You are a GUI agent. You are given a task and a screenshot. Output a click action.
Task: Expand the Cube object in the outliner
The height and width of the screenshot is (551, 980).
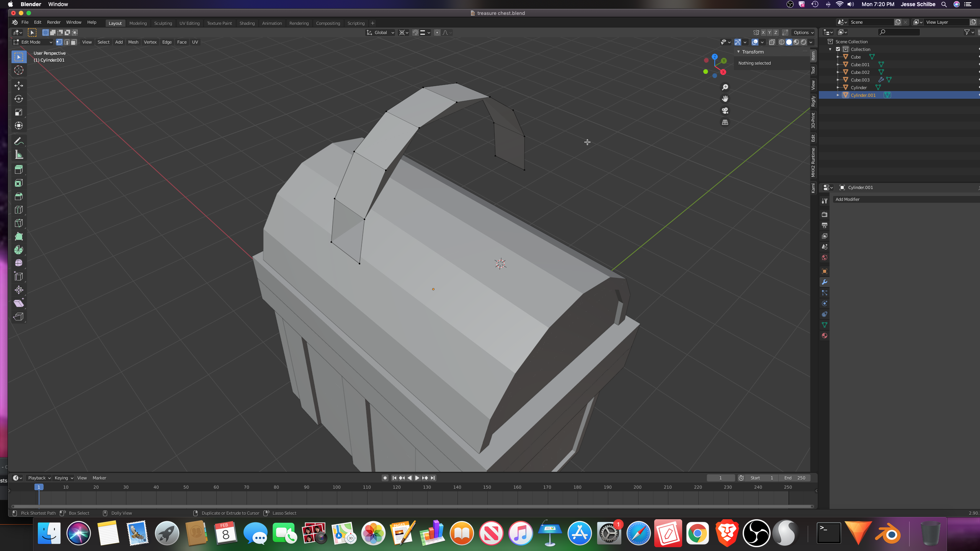(x=838, y=57)
